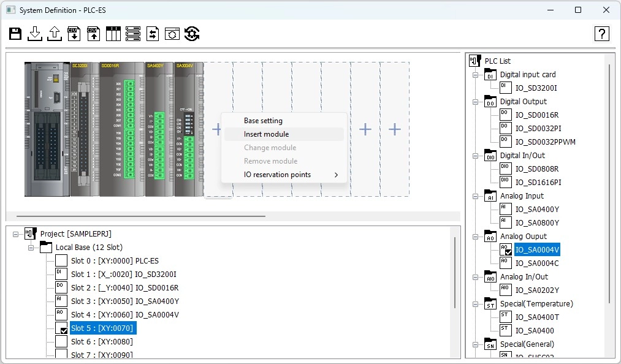Click the AI icon beside IO_SA0800Y
Viewport: 621px width, 364px height.
point(505,222)
